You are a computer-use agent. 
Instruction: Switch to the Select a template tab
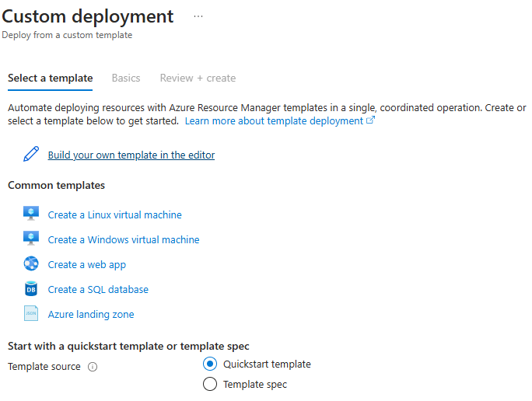[x=51, y=78]
